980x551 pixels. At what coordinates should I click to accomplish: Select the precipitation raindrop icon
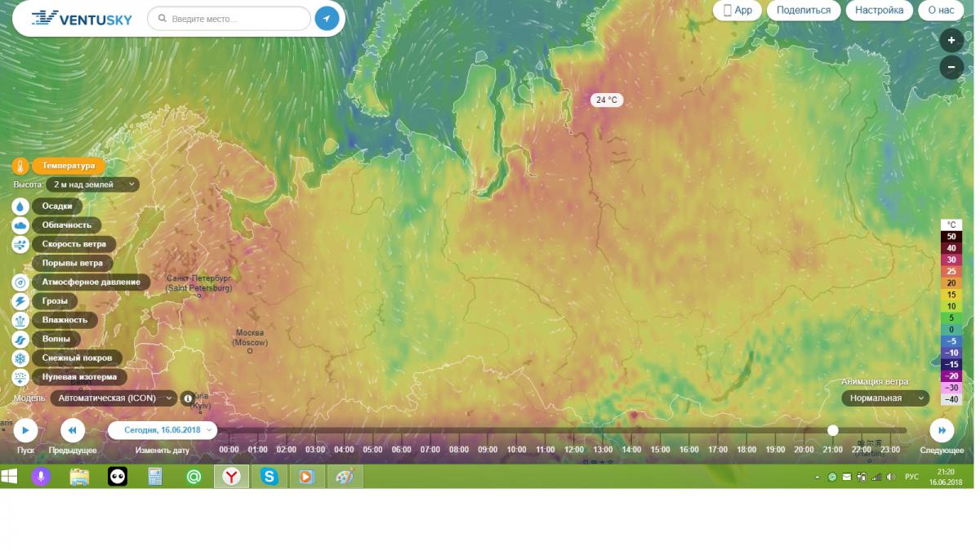[x=20, y=207]
